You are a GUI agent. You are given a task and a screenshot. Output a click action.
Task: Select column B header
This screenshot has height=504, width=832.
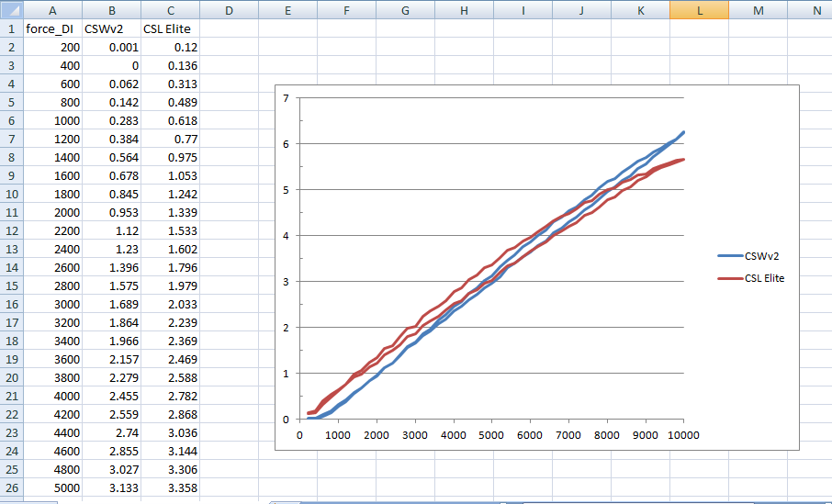[111, 10]
